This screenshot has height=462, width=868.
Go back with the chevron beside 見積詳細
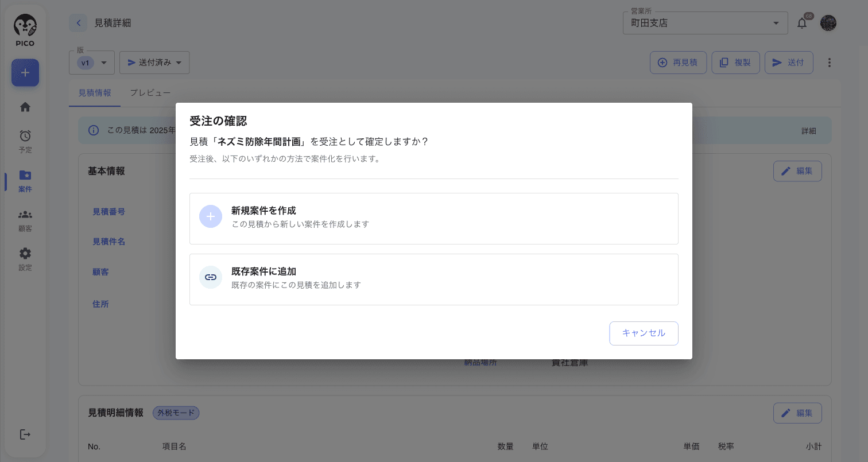click(78, 23)
